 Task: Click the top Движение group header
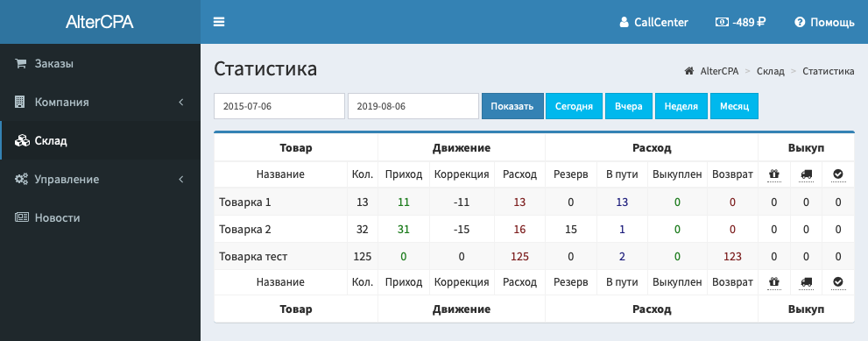pos(461,148)
